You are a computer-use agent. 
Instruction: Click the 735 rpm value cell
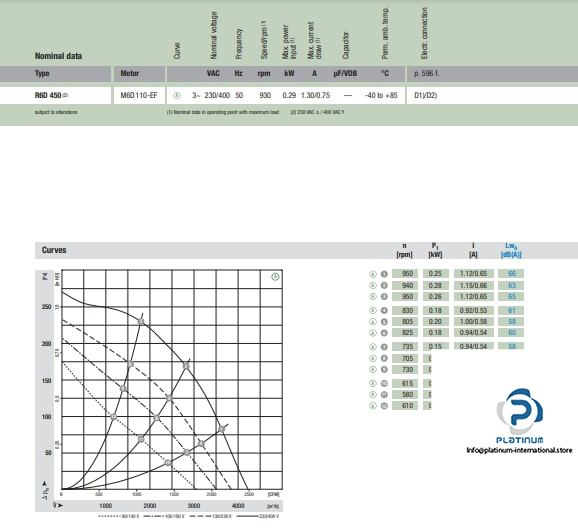tap(405, 347)
